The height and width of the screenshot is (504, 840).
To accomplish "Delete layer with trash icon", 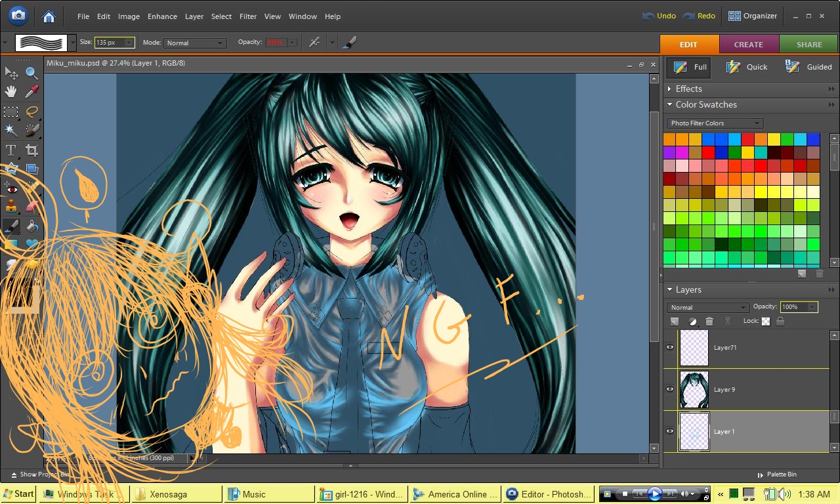I will pos(709,322).
